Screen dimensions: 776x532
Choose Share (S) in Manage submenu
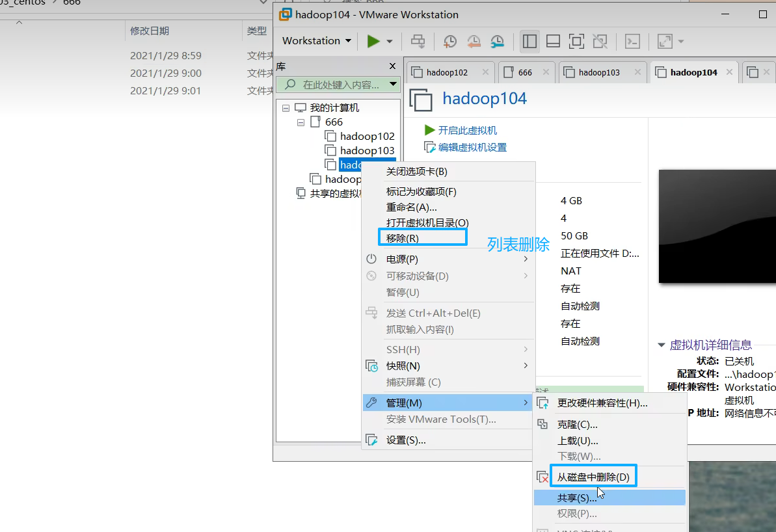[609, 498]
